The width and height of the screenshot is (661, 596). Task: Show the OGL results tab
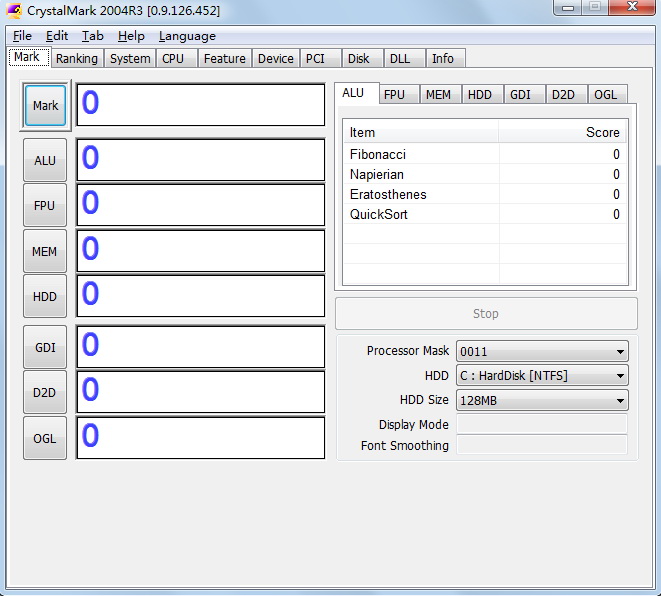pyautogui.click(x=608, y=94)
